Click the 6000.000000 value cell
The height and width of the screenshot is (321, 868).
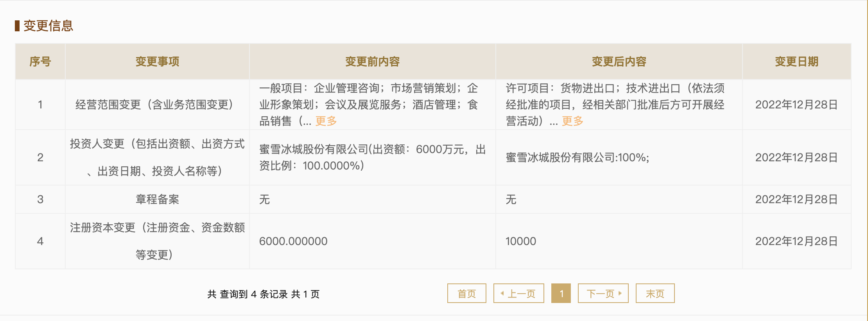[x=373, y=241]
